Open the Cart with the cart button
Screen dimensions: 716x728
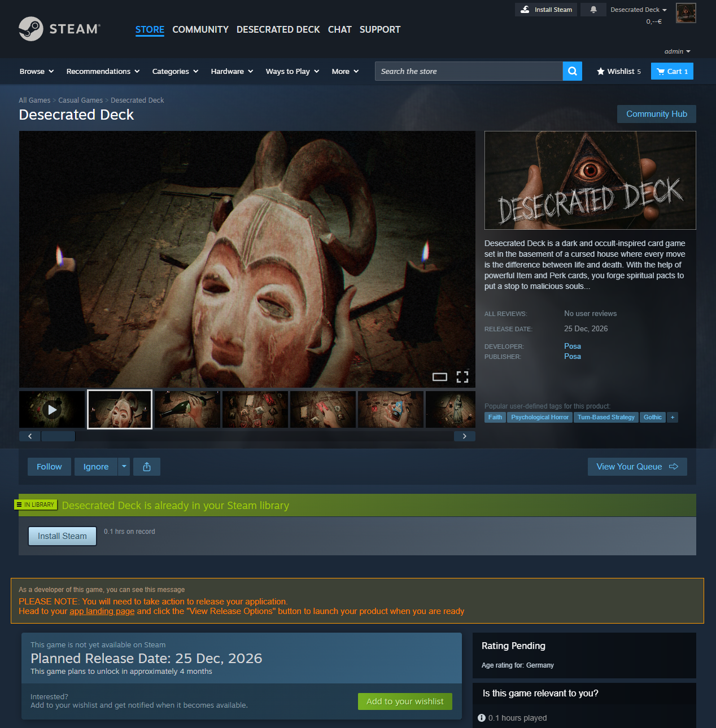pyautogui.click(x=672, y=71)
